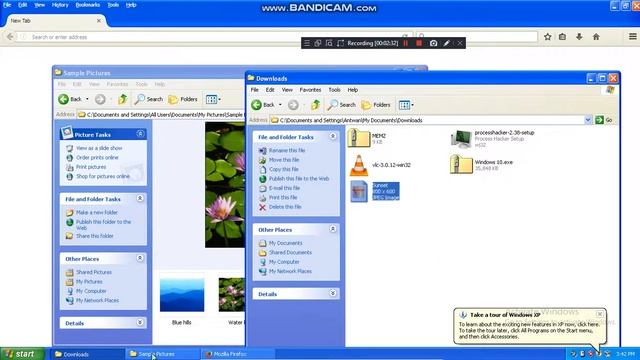The width and height of the screenshot is (640, 360).
Task: Open File menu in Downloads window
Action: pyautogui.click(x=255, y=90)
